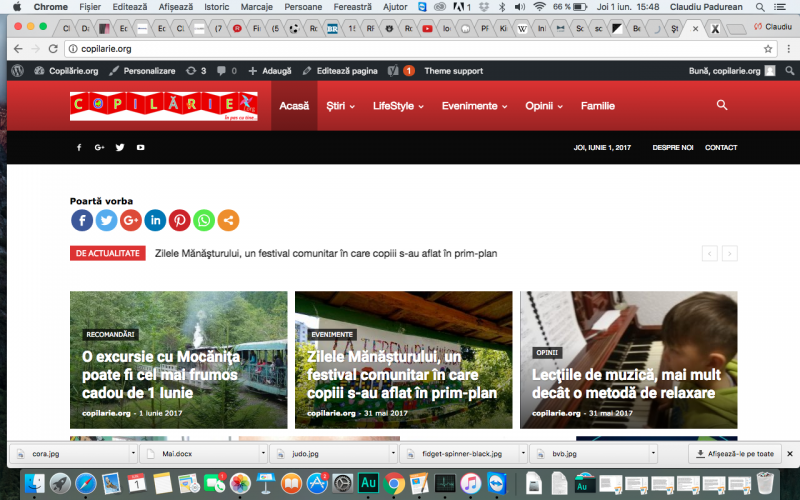Click the Afișează-le pe toate button
The width and height of the screenshot is (800, 500).
click(736, 453)
